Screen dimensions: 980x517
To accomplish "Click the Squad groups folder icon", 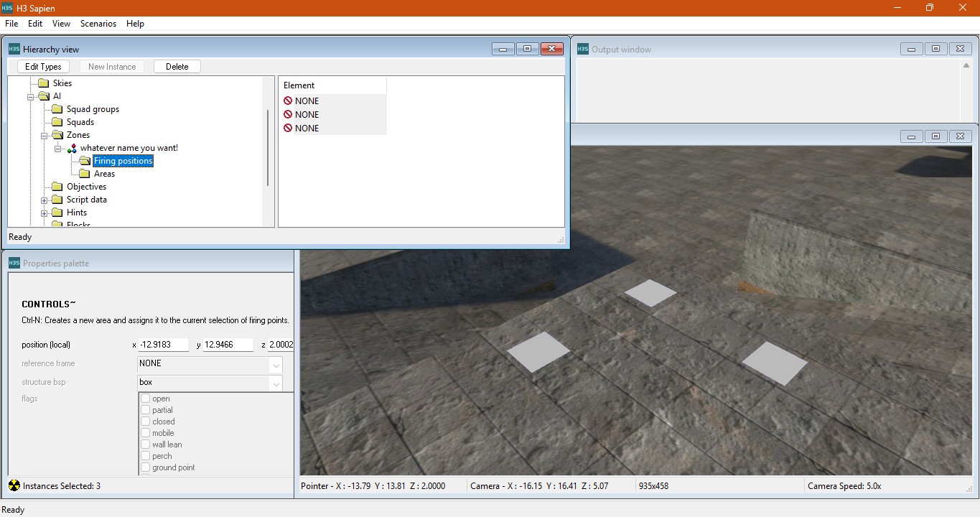I will pos(57,109).
